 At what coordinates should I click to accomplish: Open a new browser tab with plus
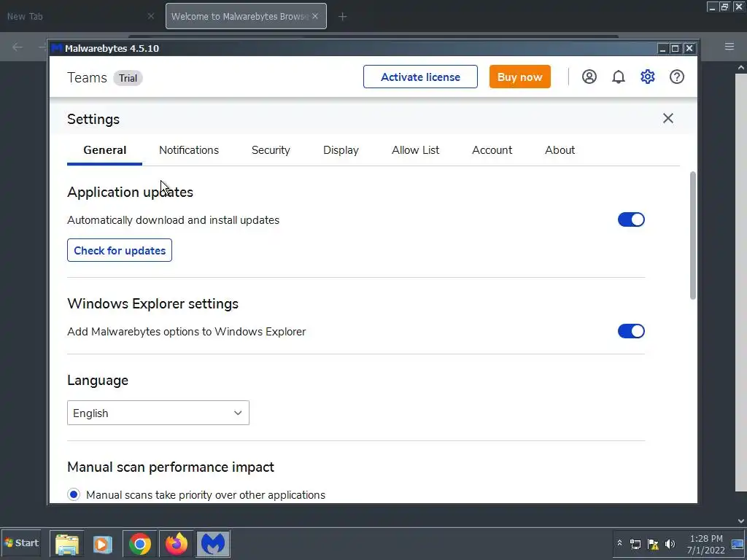point(342,17)
